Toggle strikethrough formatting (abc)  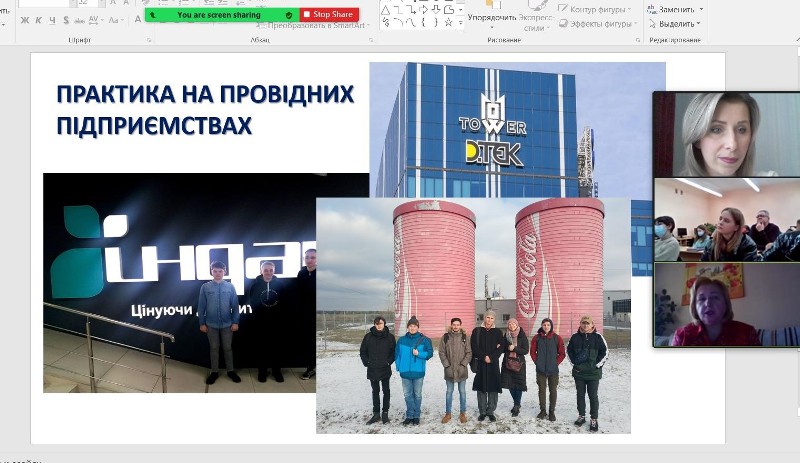[x=80, y=20]
